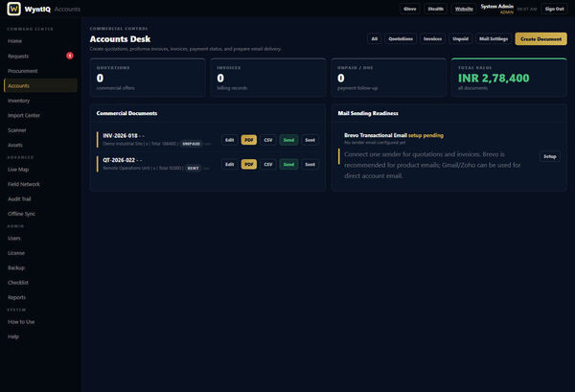
Task: Click the Sign Out button
Action: 554,9
